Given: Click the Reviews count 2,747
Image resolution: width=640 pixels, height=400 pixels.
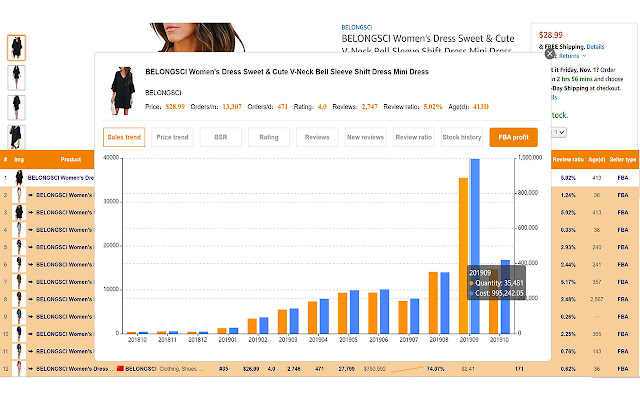Looking at the screenshot, I should point(369,107).
